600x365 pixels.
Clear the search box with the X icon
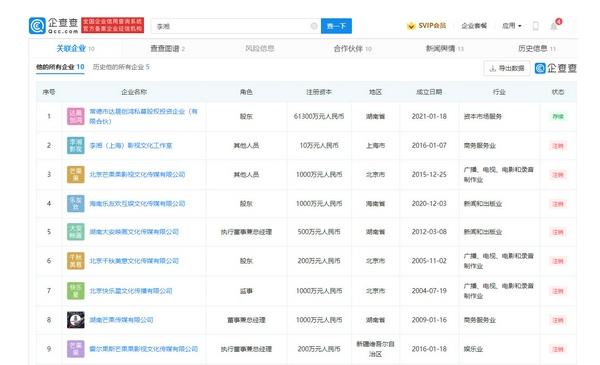click(314, 26)
